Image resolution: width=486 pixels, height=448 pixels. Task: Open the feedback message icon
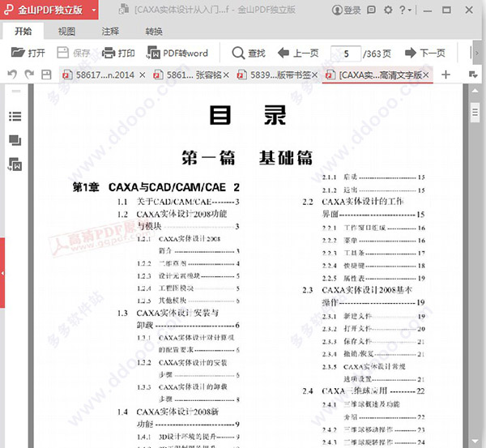point(371,10)
